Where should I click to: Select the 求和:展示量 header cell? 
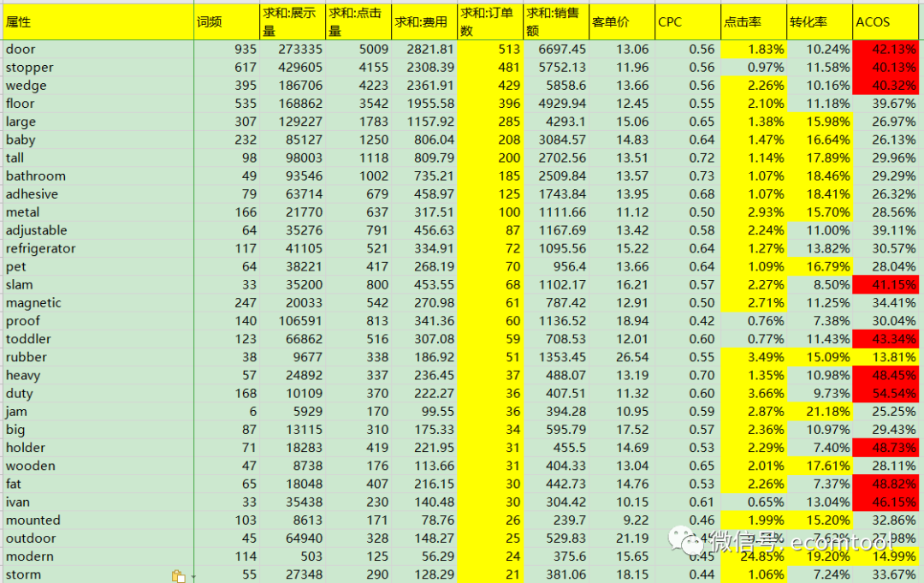tap(293, 22)
